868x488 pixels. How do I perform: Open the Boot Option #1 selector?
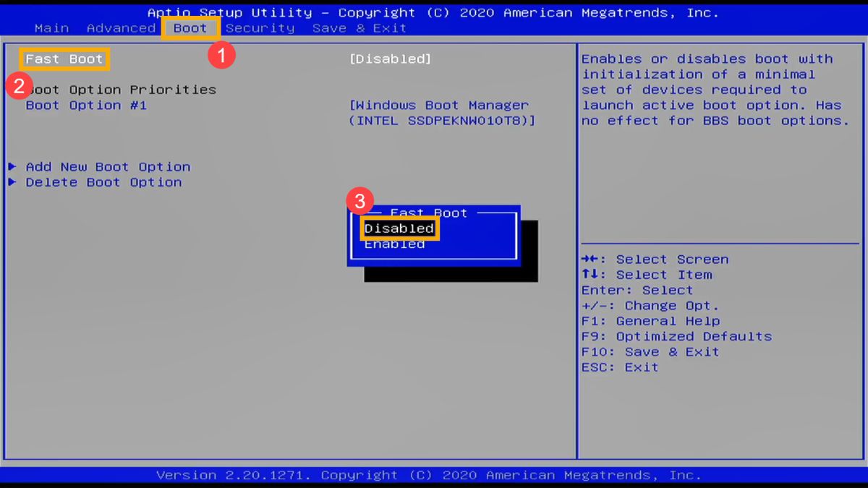click(95, 105)
